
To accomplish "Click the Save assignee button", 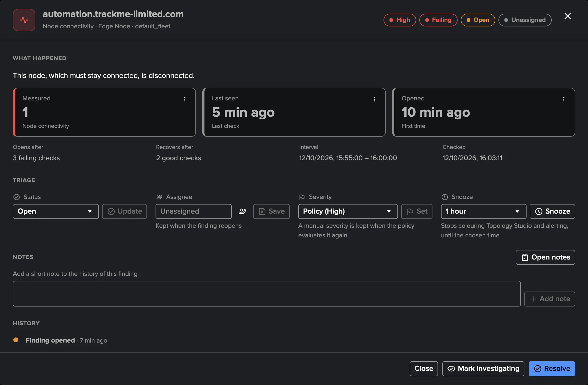I will 271,211.
